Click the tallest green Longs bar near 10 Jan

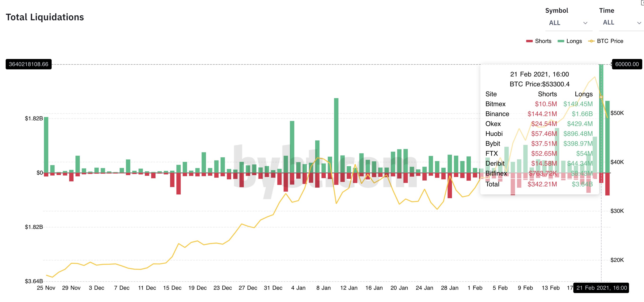tap(336, 135)
